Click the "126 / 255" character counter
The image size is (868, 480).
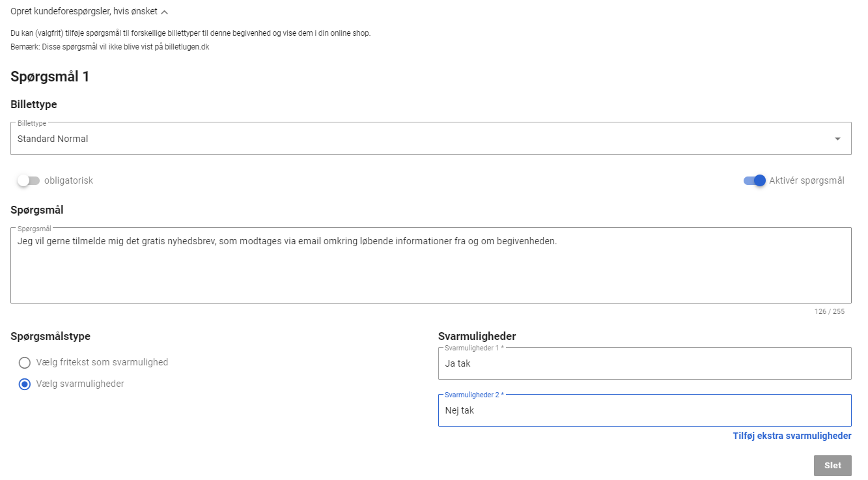click(x=829, y=311)
